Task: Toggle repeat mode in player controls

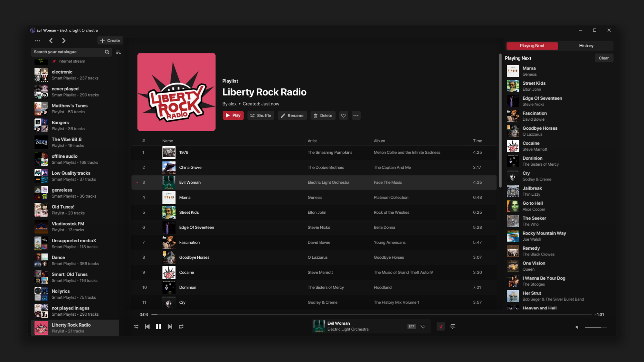Action: tap(181, 326)
